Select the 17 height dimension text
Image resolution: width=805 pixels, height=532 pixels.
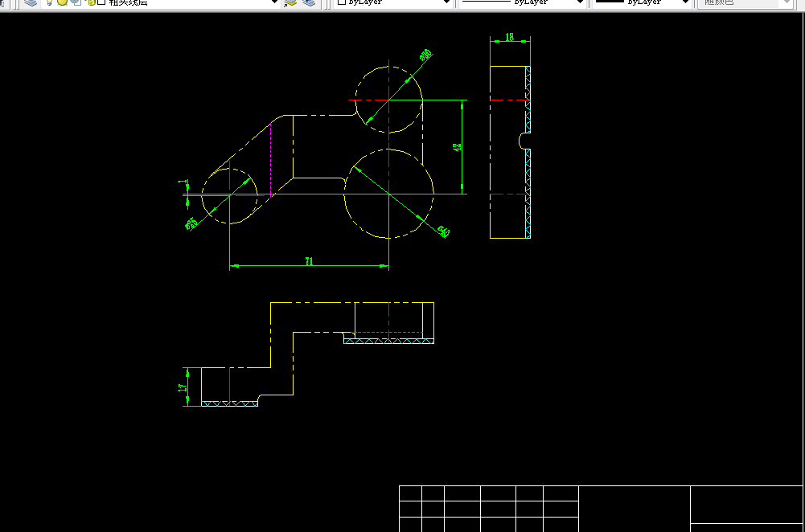[183, 388]
